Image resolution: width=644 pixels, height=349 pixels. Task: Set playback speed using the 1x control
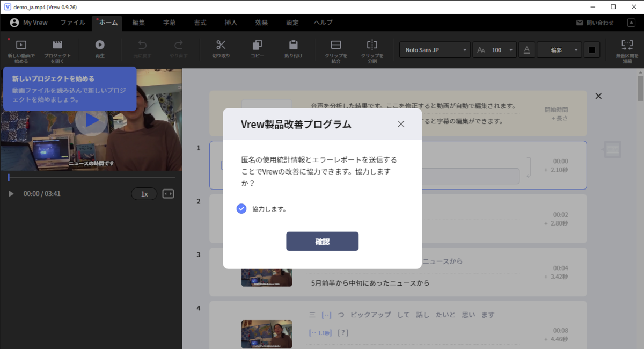[x=144, y=193]
